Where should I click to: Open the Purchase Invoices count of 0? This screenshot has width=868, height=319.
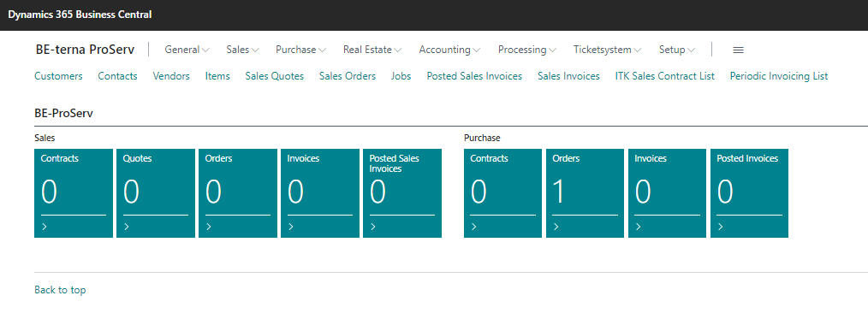(643, 192)
